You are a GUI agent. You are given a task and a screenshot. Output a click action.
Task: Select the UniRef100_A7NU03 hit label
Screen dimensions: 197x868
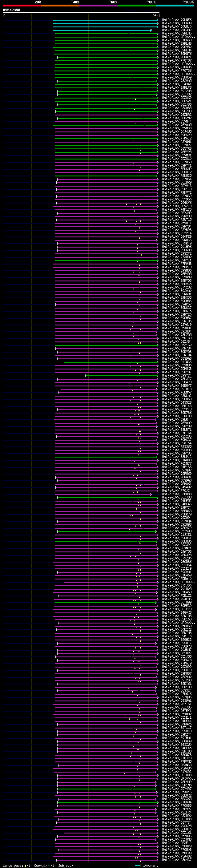[177, 460]
